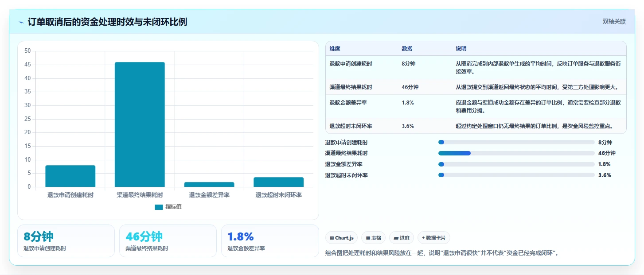The height and width of the screenshot is (275, 644).
Task: Click the 进度 tag chip
Action: (x=402, y=238)
